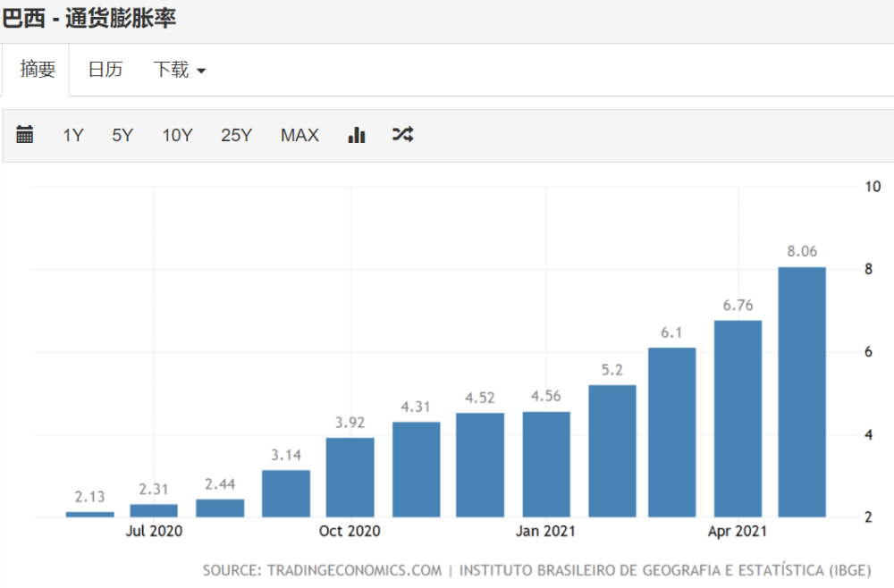Click the 3.92 October 2020 bar
This screenshot has width=894, height=588.
[x=350, y=477]
